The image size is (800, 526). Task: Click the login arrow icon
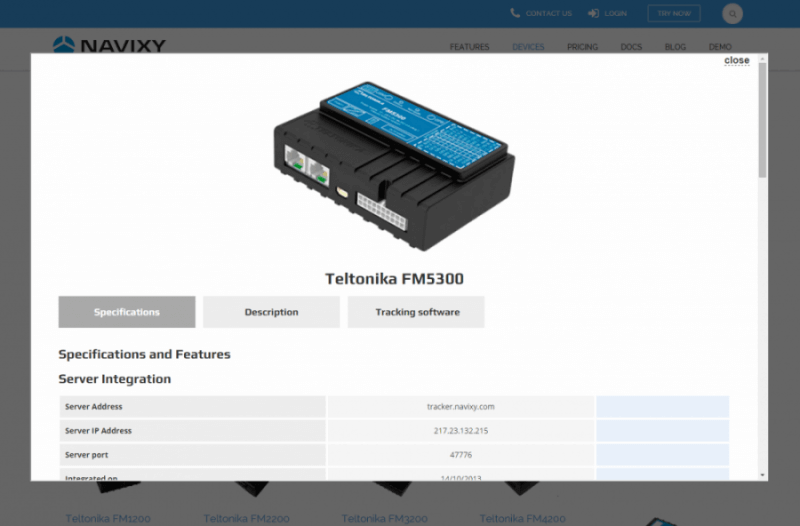coord(593,13)
